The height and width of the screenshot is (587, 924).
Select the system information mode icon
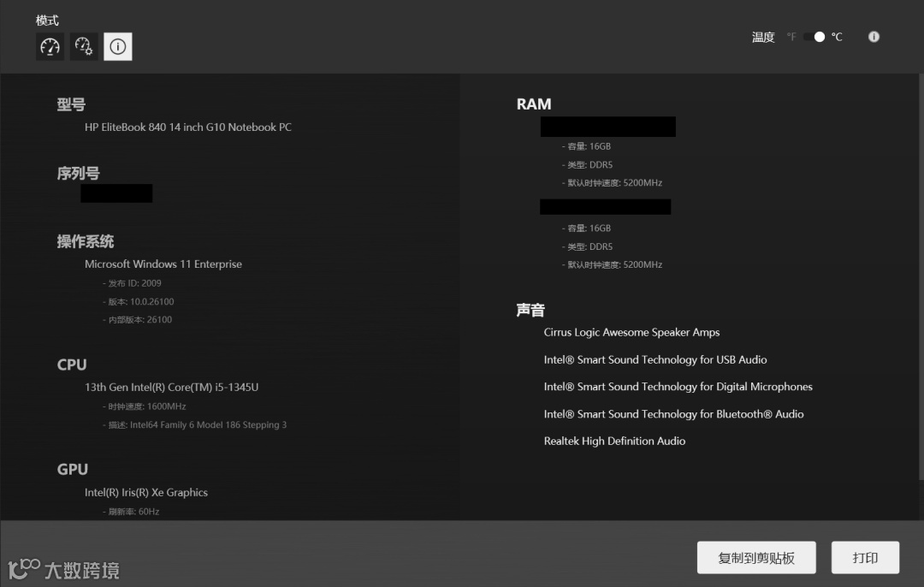[118, 46]
